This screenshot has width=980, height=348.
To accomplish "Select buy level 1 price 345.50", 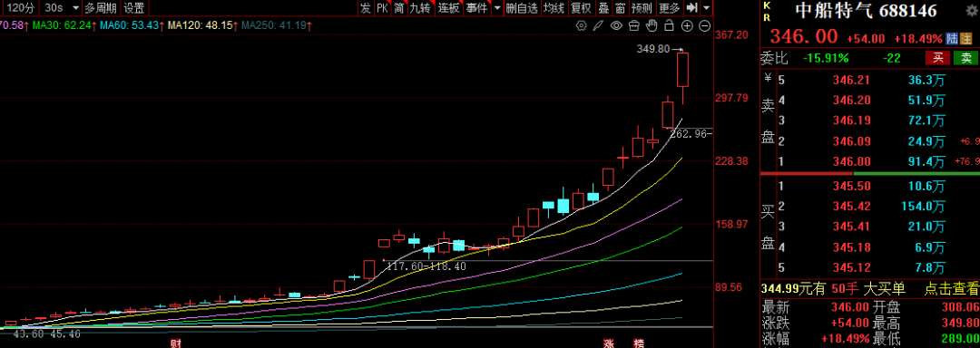I will pos(851,186).
